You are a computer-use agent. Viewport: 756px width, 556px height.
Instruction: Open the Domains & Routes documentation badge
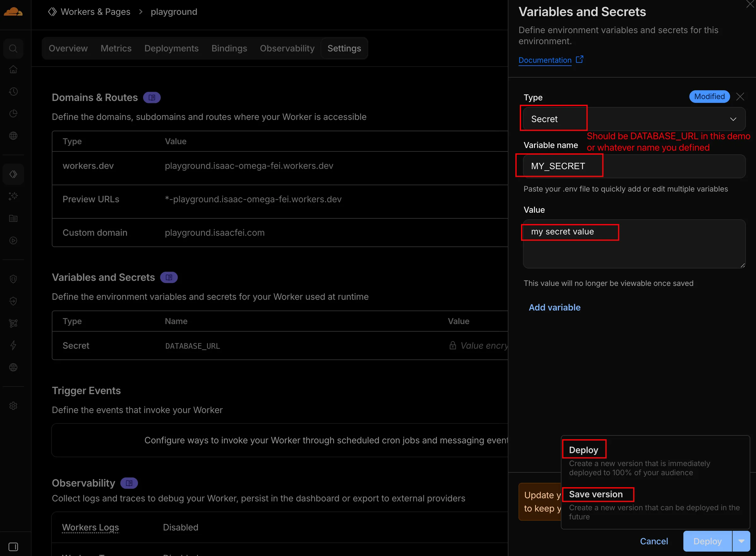point(152,97)
